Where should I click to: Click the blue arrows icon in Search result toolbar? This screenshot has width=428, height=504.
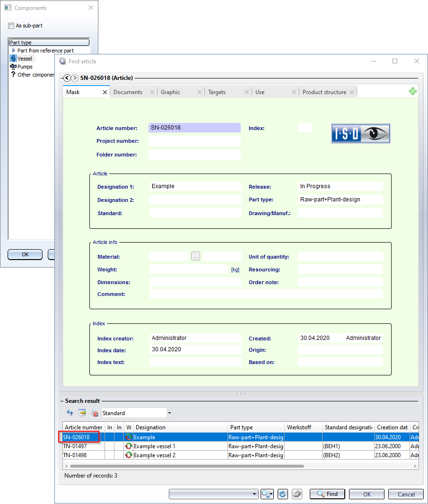click(70, 413)
